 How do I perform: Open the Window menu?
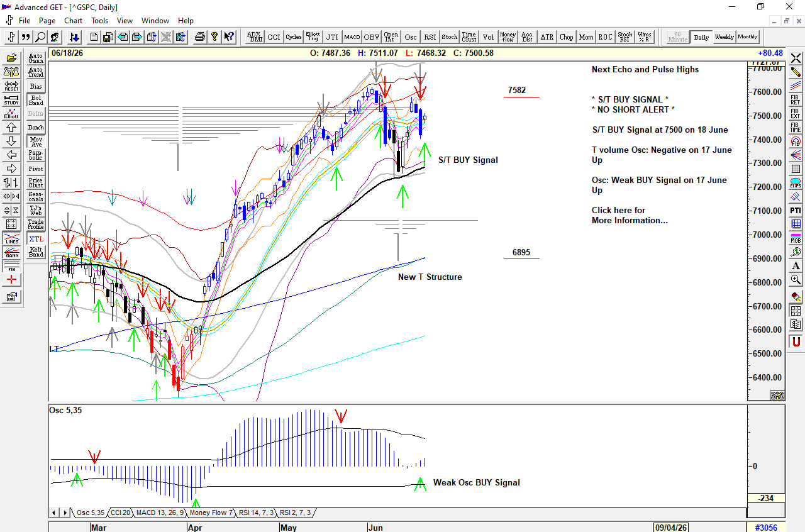(155, 20)
